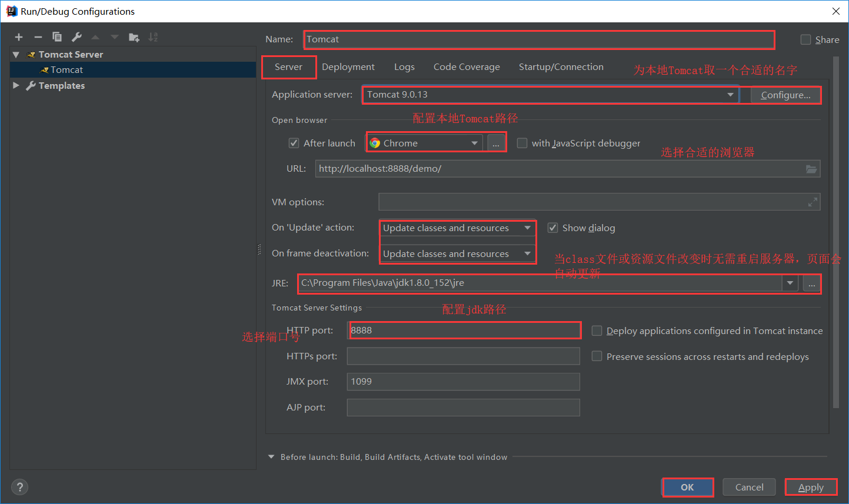Open the edit defaults wrench icon
Screen dimensions: 849x504
[76, 37]
